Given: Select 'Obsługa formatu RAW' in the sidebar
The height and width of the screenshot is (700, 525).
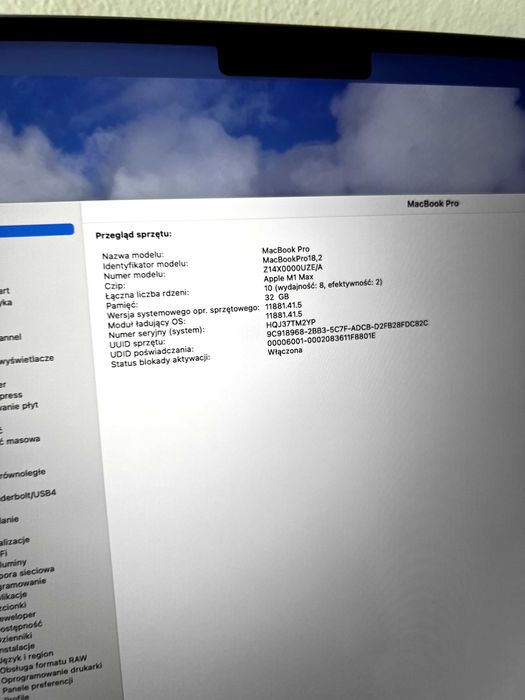Looking at the screenshot, I should click(44, 666).
